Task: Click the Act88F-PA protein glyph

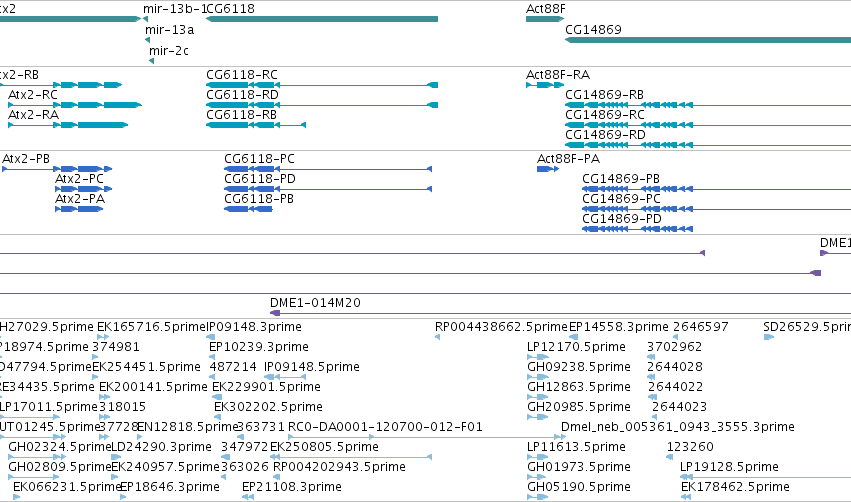Action: [x=548, y=169]
